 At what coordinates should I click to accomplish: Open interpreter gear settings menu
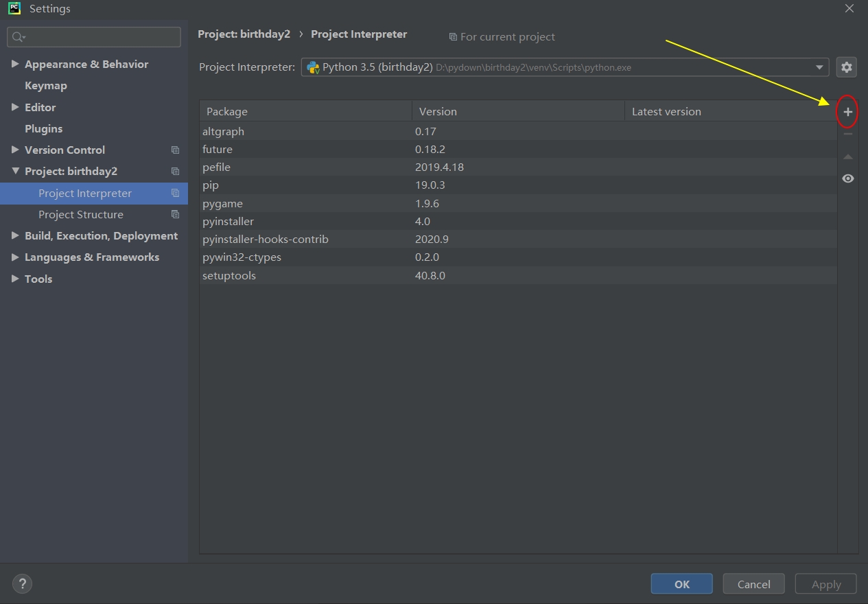[847, 67]
